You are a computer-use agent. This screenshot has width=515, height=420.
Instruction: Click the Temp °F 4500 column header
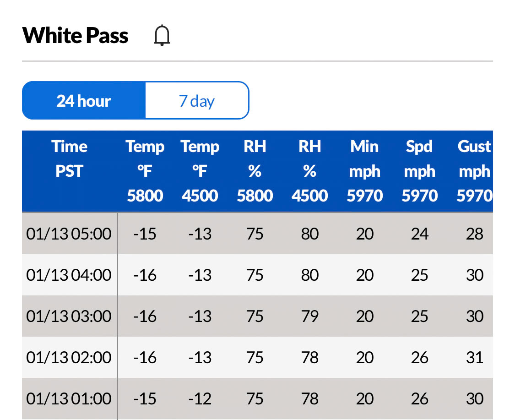click(x=200, y=171)
